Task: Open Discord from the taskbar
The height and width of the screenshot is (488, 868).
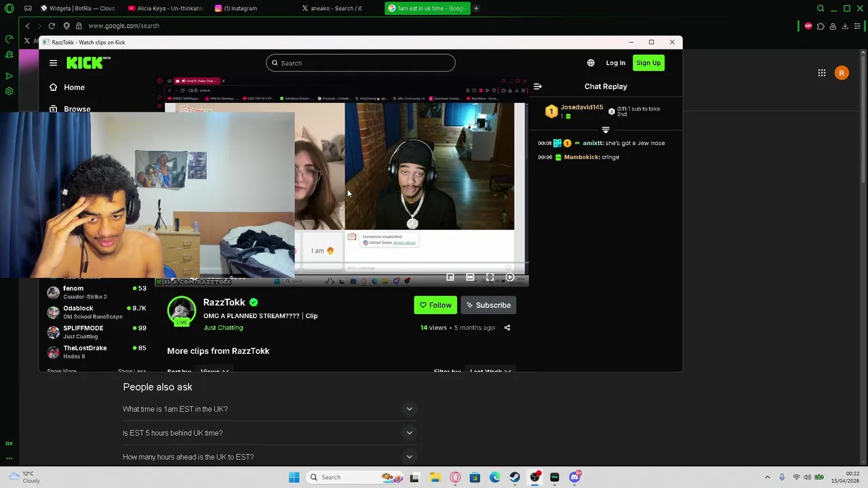Action: point(575,477)
